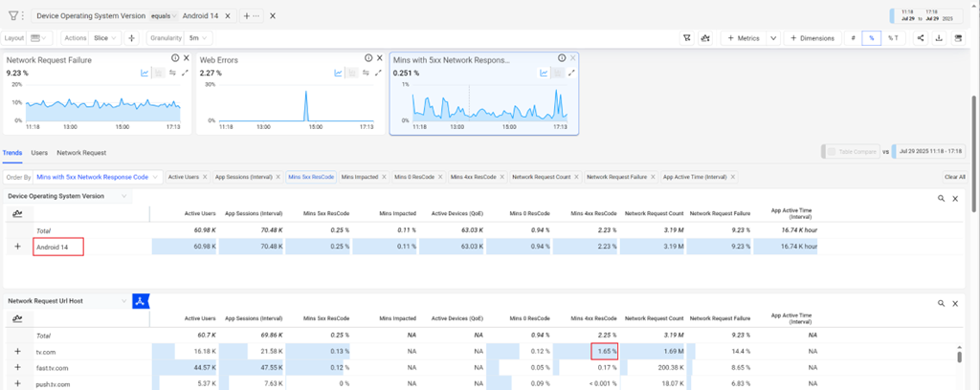Open the Granularity 5m dropdown
This screenshot has height=390, width=980.
[x=198, y=38]
